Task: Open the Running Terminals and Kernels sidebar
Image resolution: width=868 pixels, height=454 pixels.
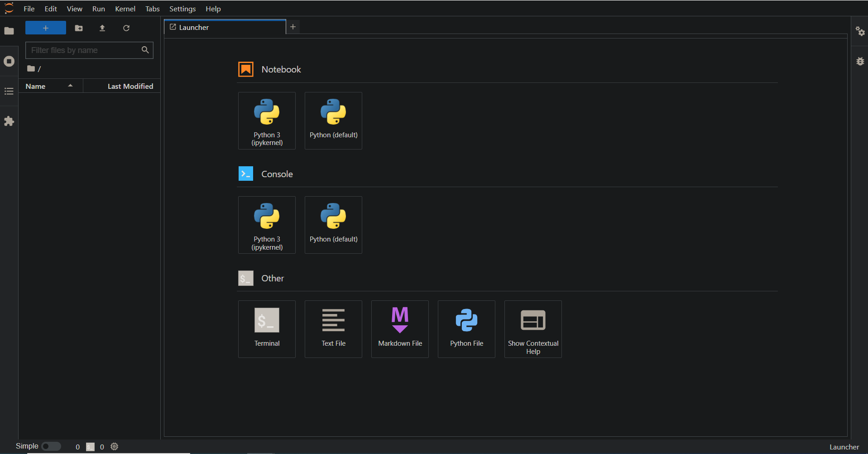Action: tap(9, 61)
